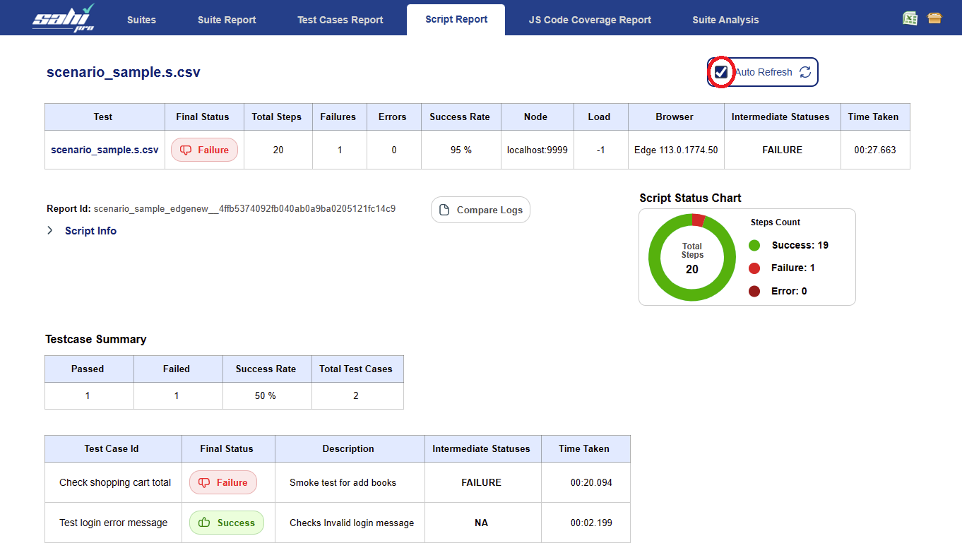Open the scenario_sample.s.csv test link
The height and width of the screenshot is (560, 962).
(105, 150)
